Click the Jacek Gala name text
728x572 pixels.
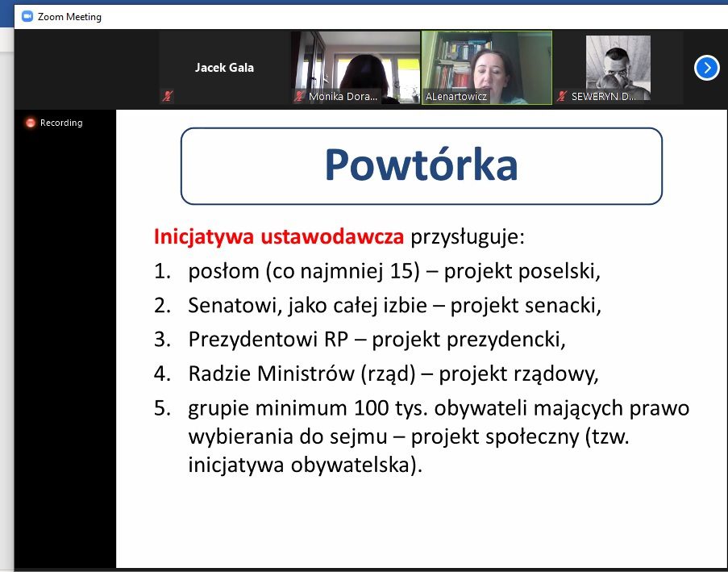pyautogui.click(x=225, y=68)
